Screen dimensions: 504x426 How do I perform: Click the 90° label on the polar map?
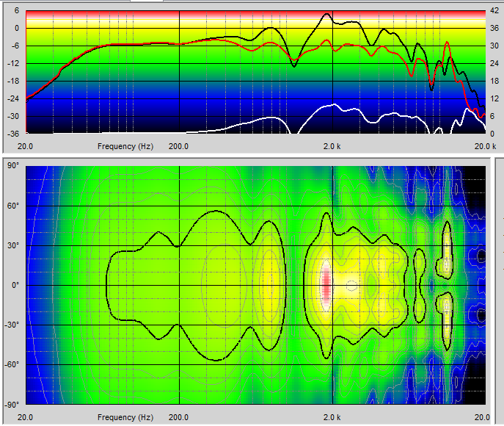pyautogui.click(x=13, y=165)
